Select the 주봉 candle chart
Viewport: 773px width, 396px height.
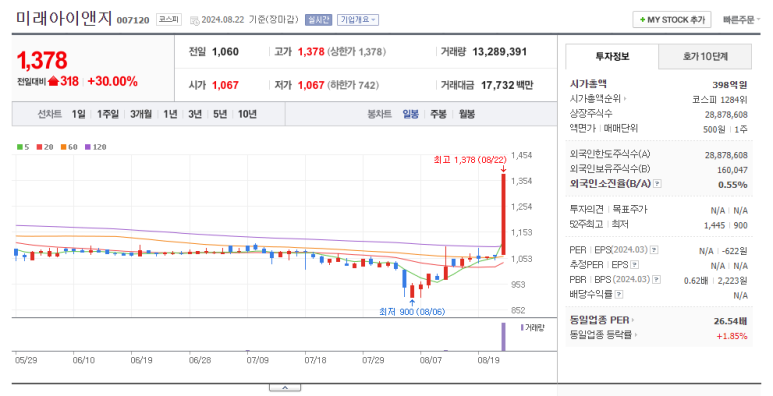pyautogui.click(x=438, y=114)
